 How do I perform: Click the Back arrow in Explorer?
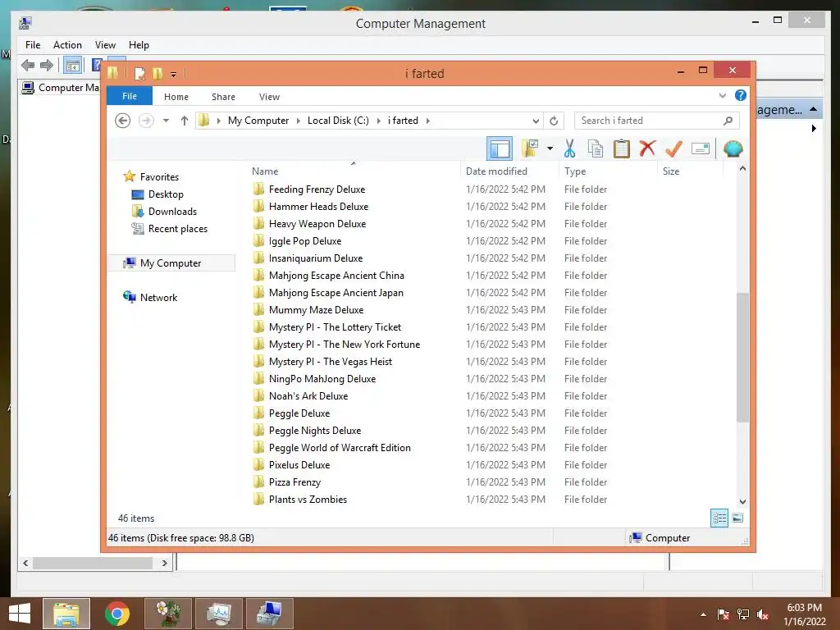[123, 121]
